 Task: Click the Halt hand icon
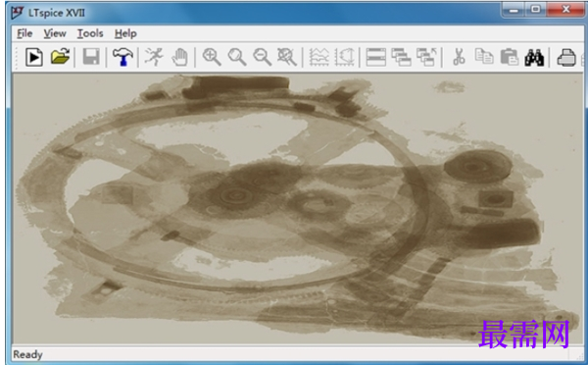(179, 58)
